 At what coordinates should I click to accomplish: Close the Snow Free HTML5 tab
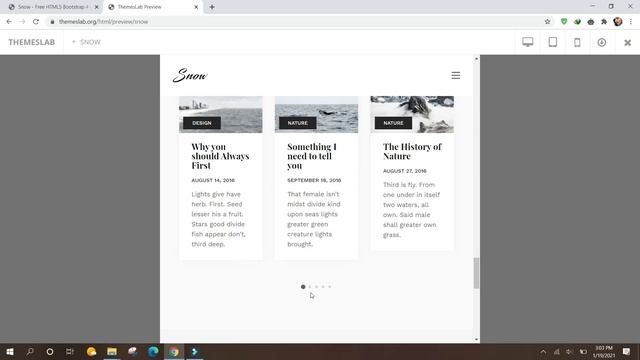click(97, 7)
